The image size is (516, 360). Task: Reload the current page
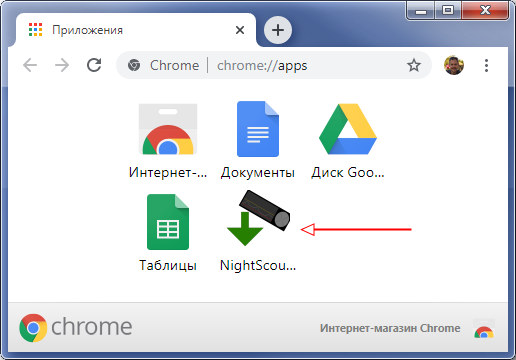tap(94, 65)
